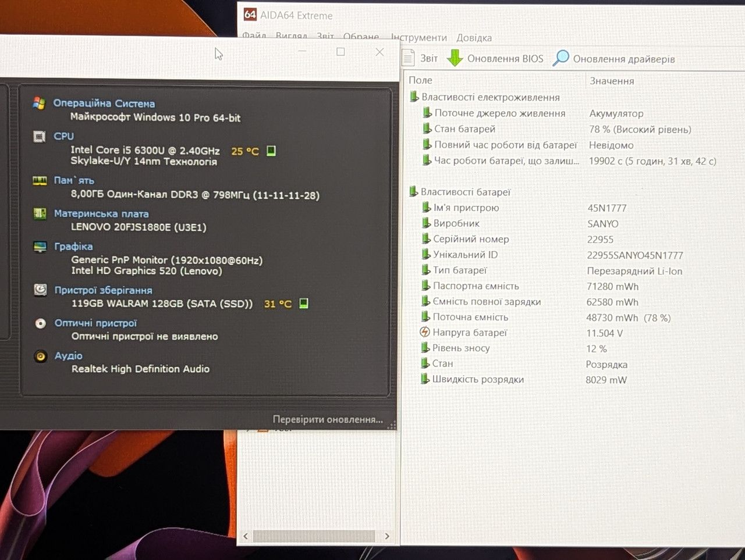The width and height of the screenshot is (745, 560).
Task: Click the Материнська плата motherboard icon
Action: 40,213
